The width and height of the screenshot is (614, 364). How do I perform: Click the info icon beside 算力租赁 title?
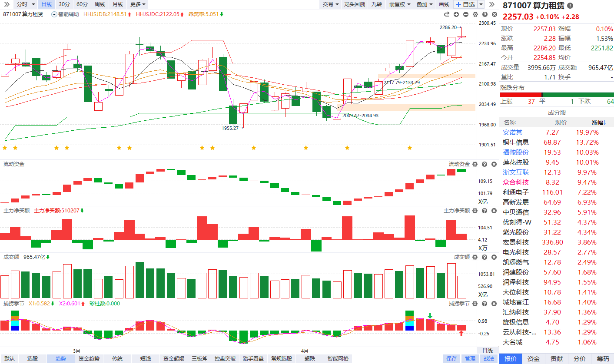point(570,6)
